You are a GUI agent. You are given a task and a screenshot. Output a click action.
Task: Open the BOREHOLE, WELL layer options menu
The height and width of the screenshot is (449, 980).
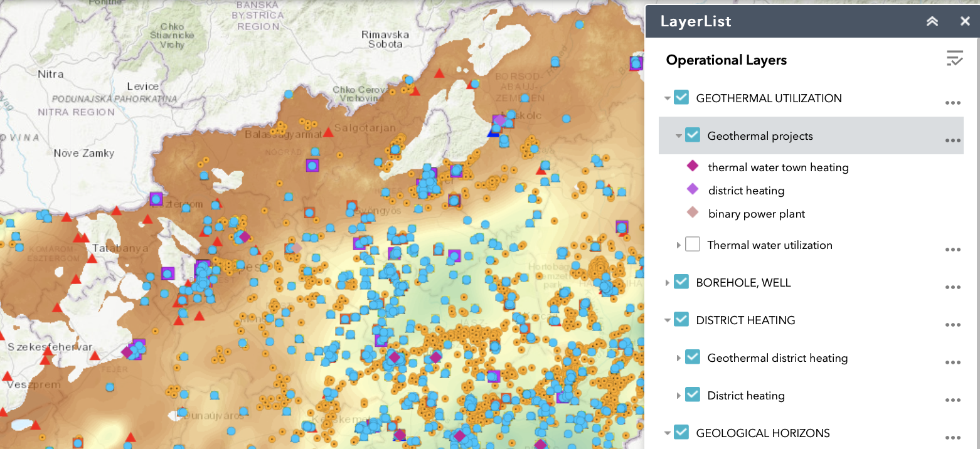tap(952, 287)
